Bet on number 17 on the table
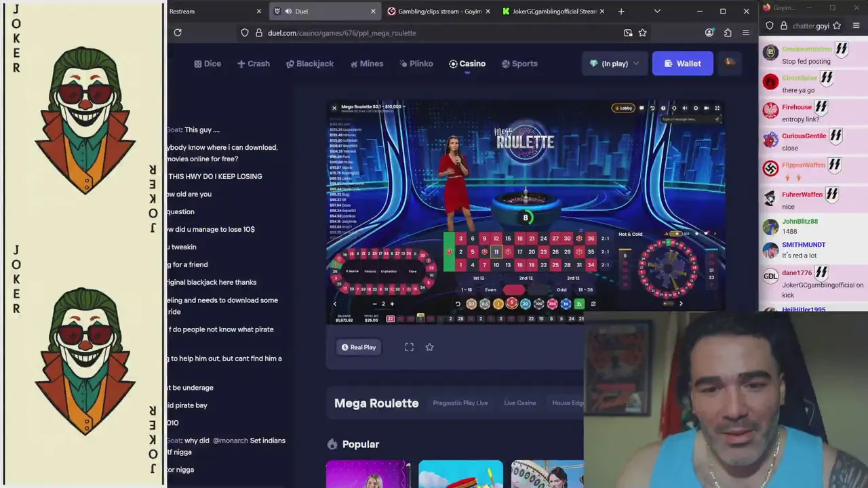This screenshot has width=868, height=488. click(519, 251)
